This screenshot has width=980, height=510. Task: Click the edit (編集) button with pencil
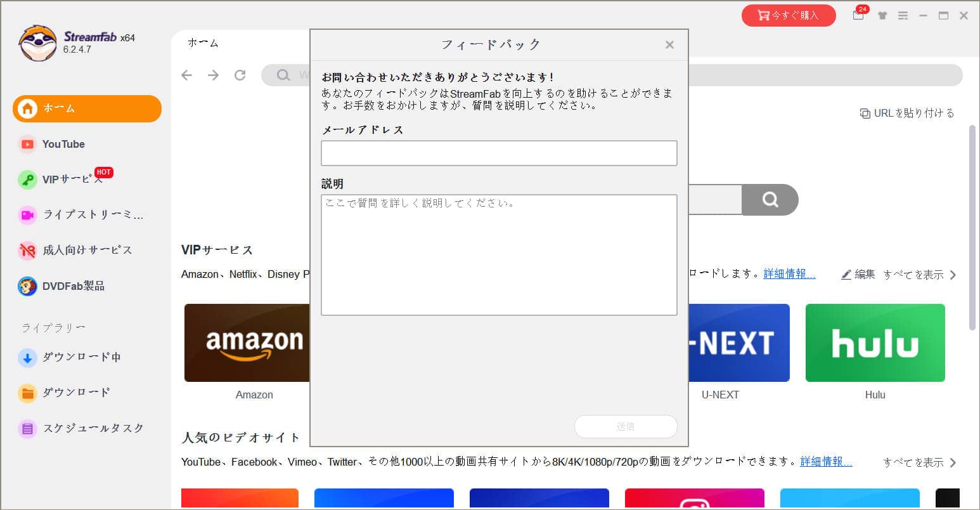[858, 275]
